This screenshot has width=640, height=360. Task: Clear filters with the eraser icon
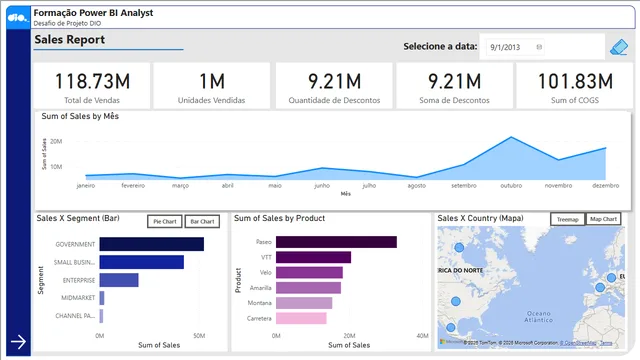click(619, 47)
